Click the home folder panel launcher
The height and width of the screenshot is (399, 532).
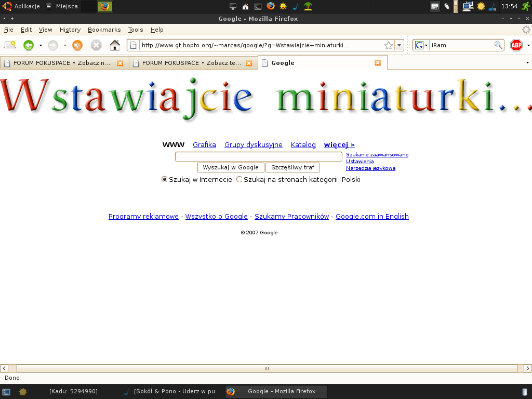(245, 6)
